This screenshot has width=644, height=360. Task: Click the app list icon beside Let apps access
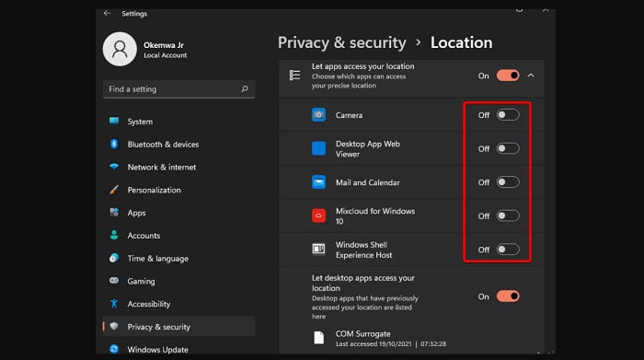tap(294, 75)
